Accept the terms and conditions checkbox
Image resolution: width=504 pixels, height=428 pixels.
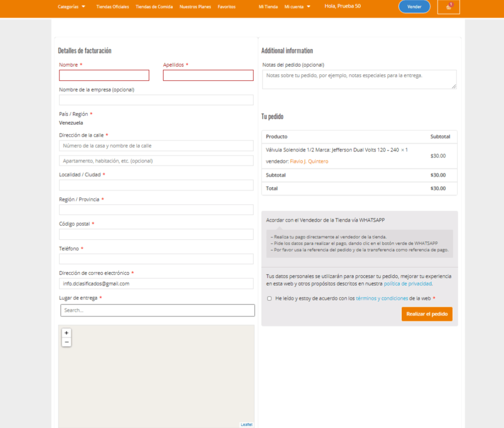pyautogui.click(x=270, y=299)
